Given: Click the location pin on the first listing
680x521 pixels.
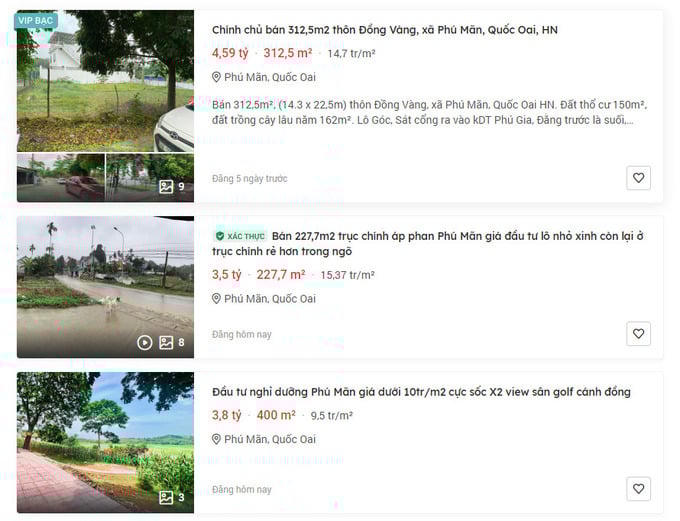Looking at the screenshot, I should pos(216,77).
